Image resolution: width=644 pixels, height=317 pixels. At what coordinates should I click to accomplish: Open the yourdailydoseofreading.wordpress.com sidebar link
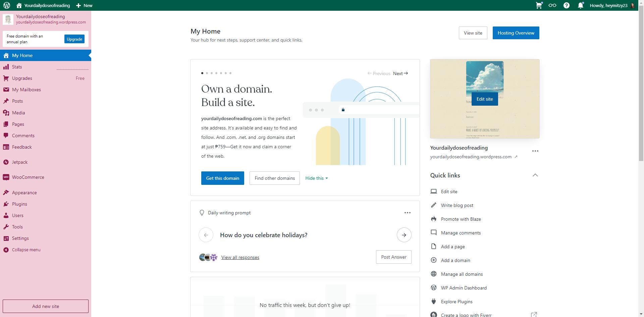click(51, 22)
